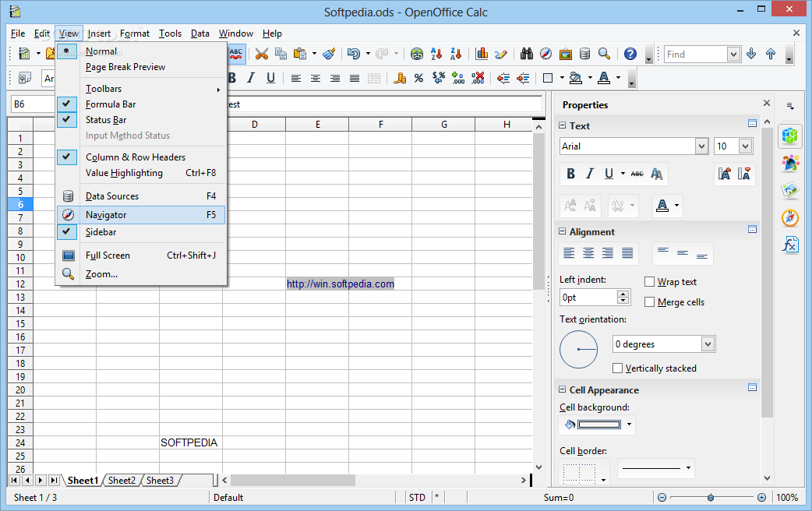The height and width of the screenshot is (511, 812).
Task: Open sidebar Font Color dropdown arrow
Action: point(677,206)
